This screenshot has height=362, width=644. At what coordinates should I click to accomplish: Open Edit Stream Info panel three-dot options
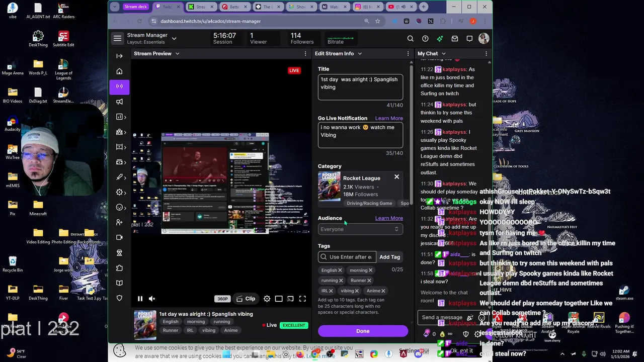point(408,53)
